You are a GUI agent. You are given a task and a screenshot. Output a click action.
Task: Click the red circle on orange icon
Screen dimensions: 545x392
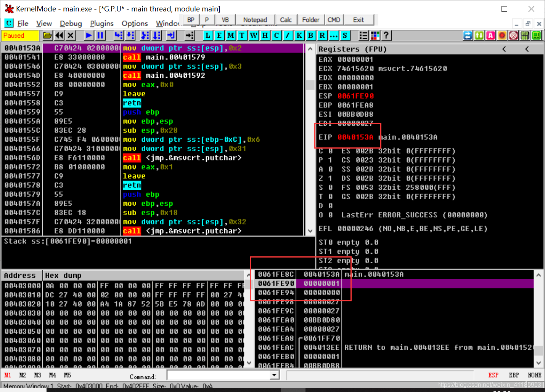(502, 35)
